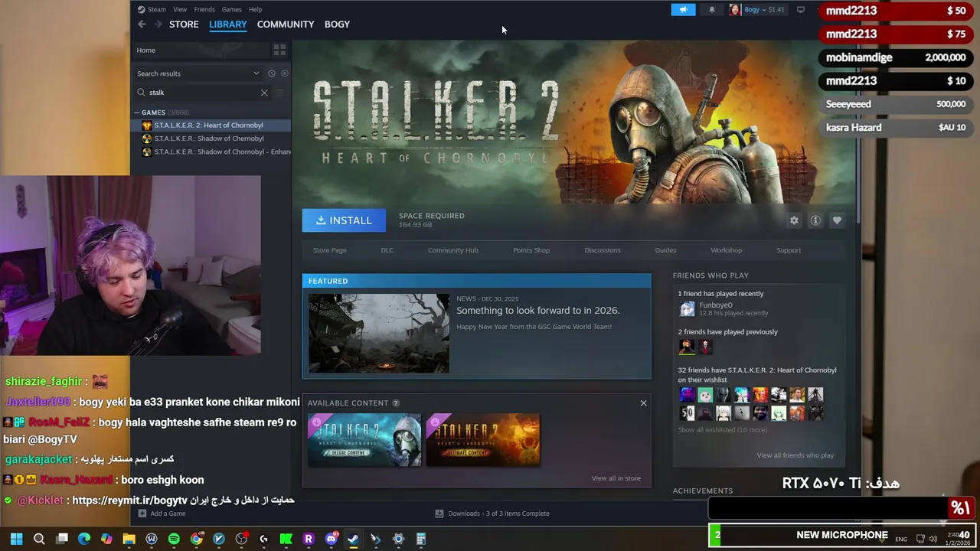The width and height of the screenshot is (980, 551).
Task: Click the ready-to-play filter icon
Action: [x=284, y=73]
